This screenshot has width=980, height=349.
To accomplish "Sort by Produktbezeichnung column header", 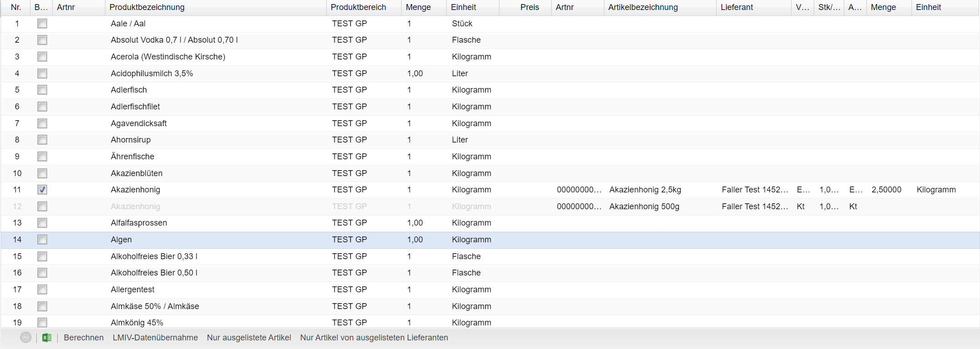I will coord(147,7).
